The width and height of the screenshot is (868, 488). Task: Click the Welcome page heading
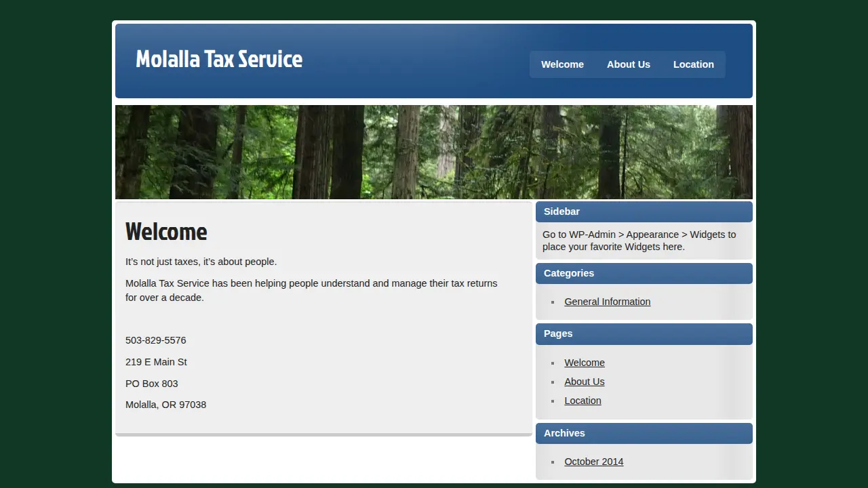166,232
